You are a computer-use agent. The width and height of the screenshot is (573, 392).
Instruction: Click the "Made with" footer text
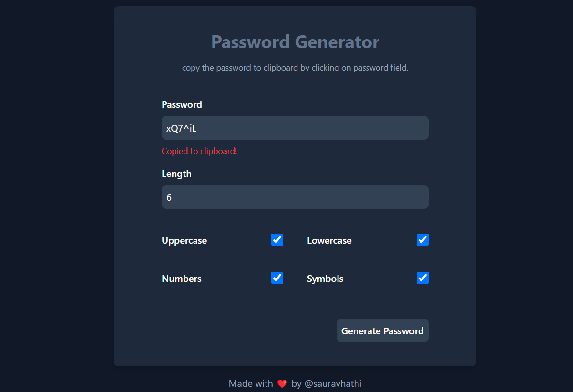250,384
